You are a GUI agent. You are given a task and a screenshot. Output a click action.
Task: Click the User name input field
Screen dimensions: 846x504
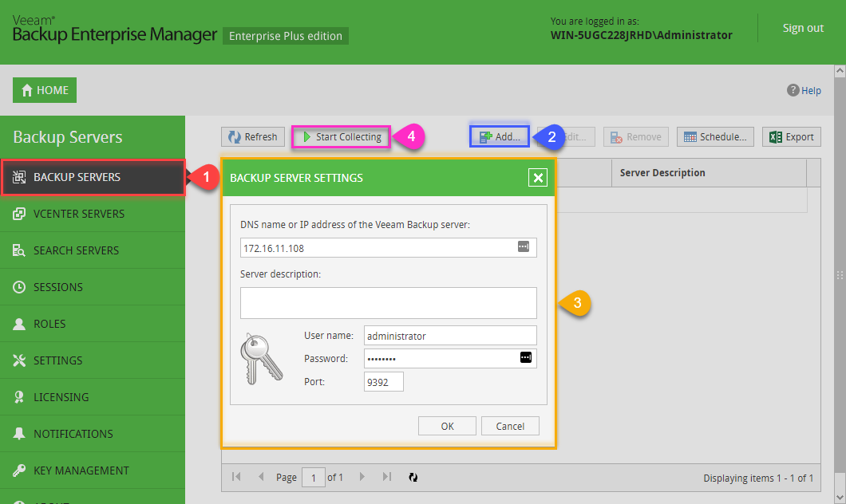pyautogui.click(x=450, y=336)
